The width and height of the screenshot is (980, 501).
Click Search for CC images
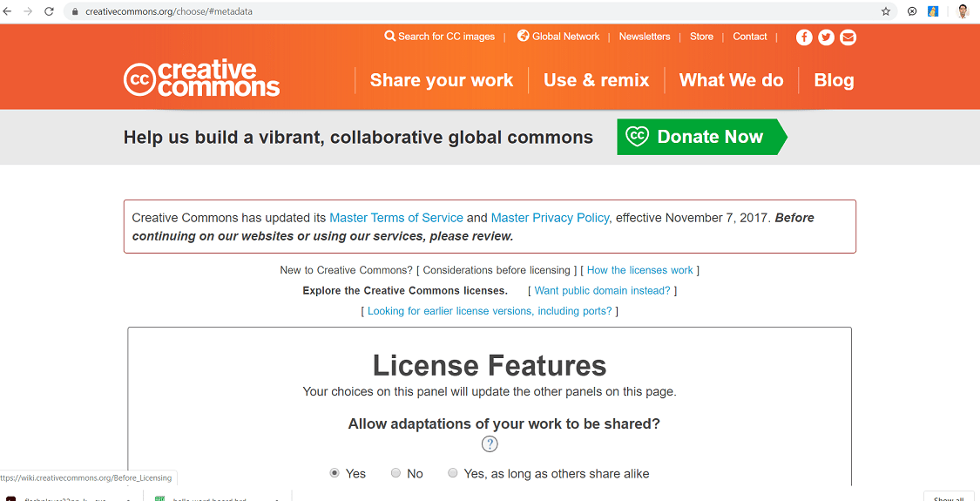[439, 37]
